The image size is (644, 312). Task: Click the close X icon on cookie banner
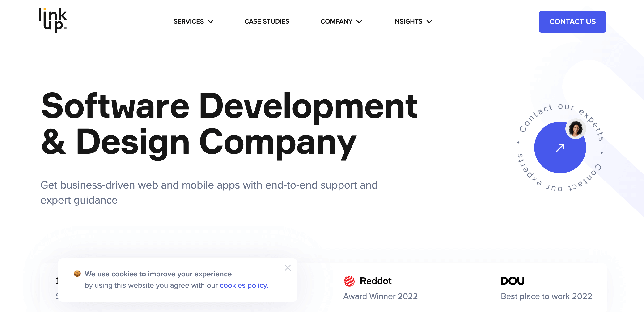coord(288,268)
